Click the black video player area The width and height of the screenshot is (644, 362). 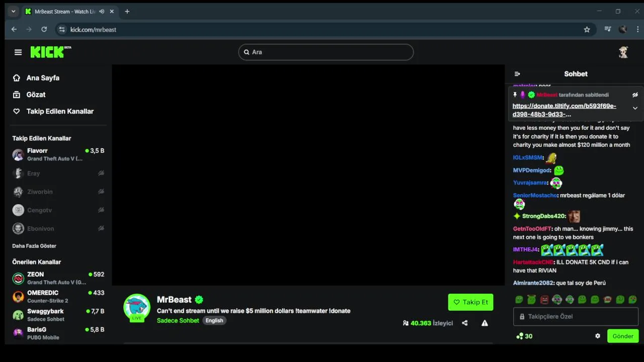click(x=308, y=175)
